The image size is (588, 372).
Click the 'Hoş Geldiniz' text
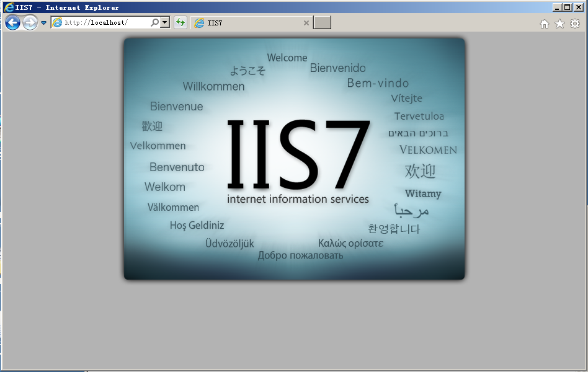[197, 226]
